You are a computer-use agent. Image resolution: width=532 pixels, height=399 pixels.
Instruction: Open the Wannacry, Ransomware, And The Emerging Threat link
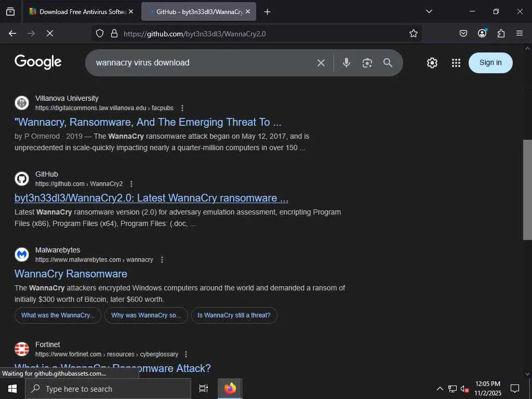point(148,122)
